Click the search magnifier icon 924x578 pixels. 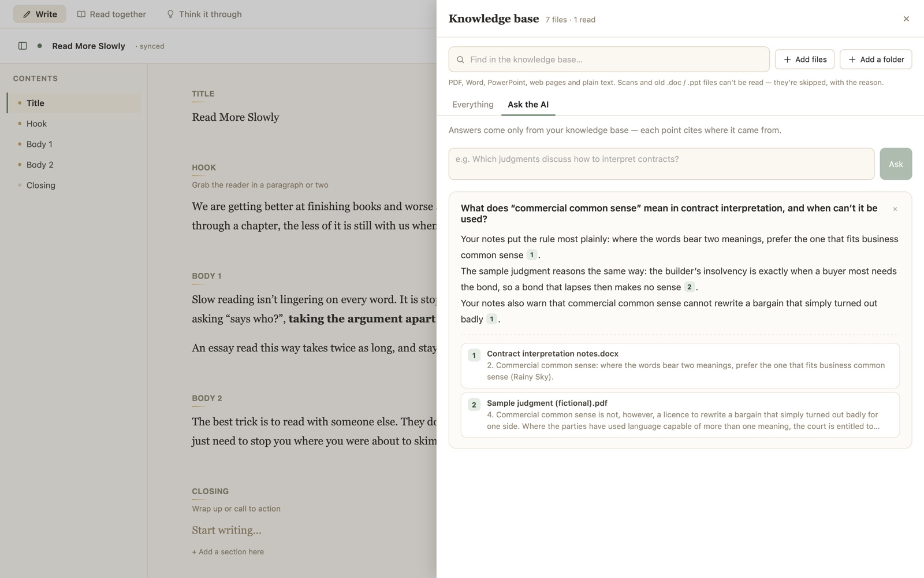(460, 60)
